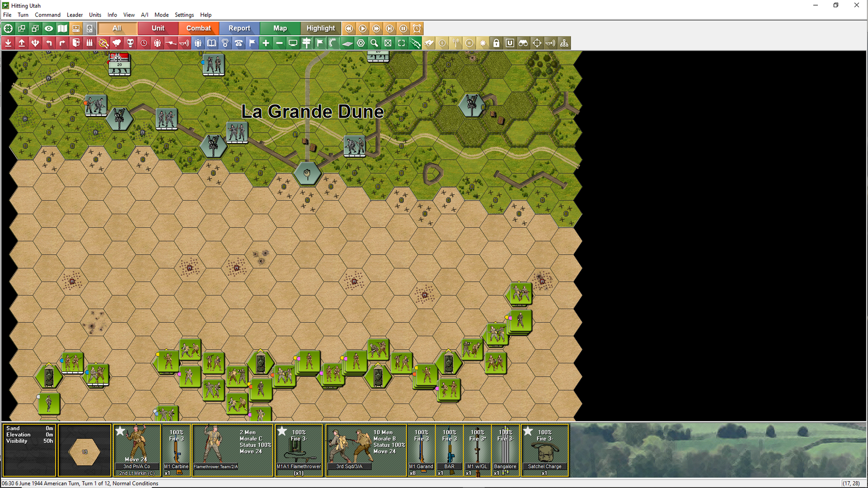Click the telephone icon in toolbar
The height and width of the screenshot is (488, 868).
pos(239,43)
